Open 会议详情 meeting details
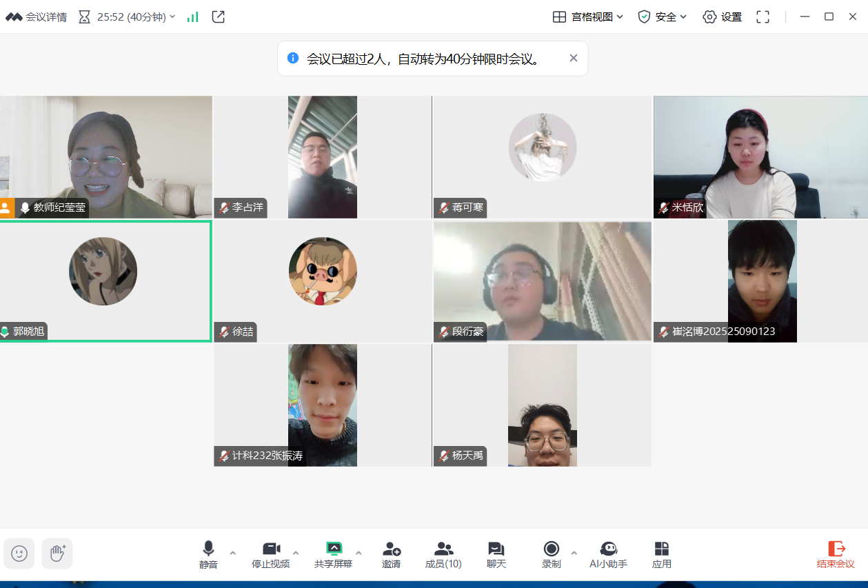Screen dimensions: 868x588 [37, 17]
